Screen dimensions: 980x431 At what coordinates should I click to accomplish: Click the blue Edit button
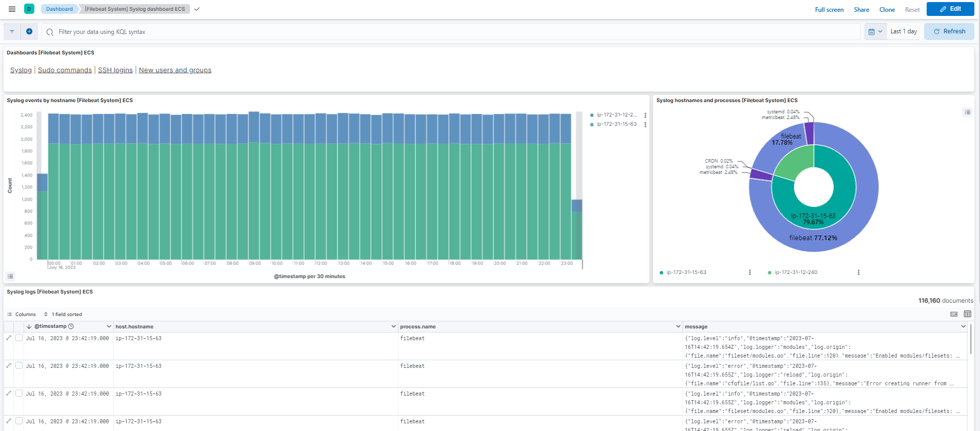tap(950, 9)
